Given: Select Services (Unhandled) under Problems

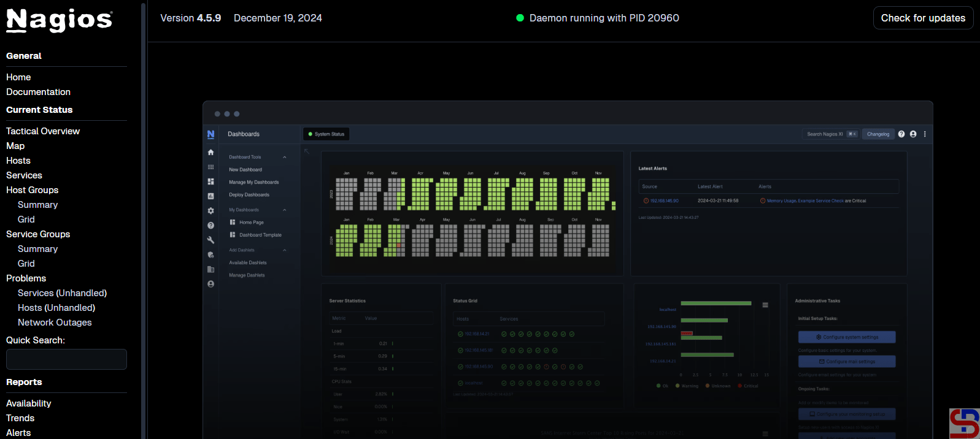Looking at the screenshot, I should click(62, 293).
